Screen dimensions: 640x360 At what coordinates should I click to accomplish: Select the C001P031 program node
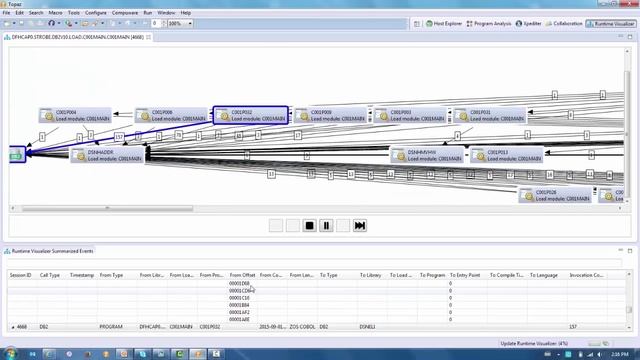[489, 115]
